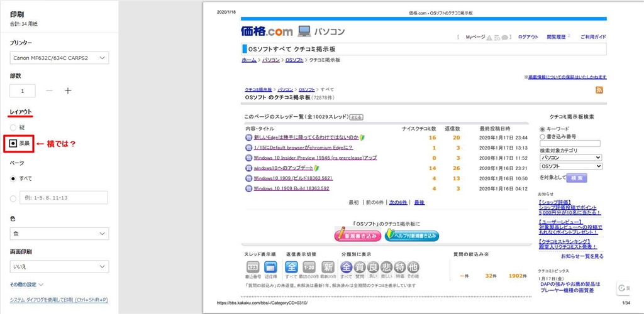This screenshot has height=314, width=644.
Task: Select the 縦 portrait layout option
Action: (x=13, y=127)
